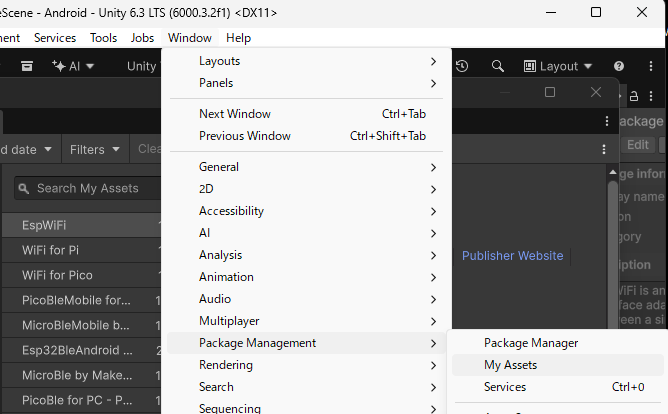Open the Help question mark icon
Screen dimensions: 668x414
click(x=619, y=66)
